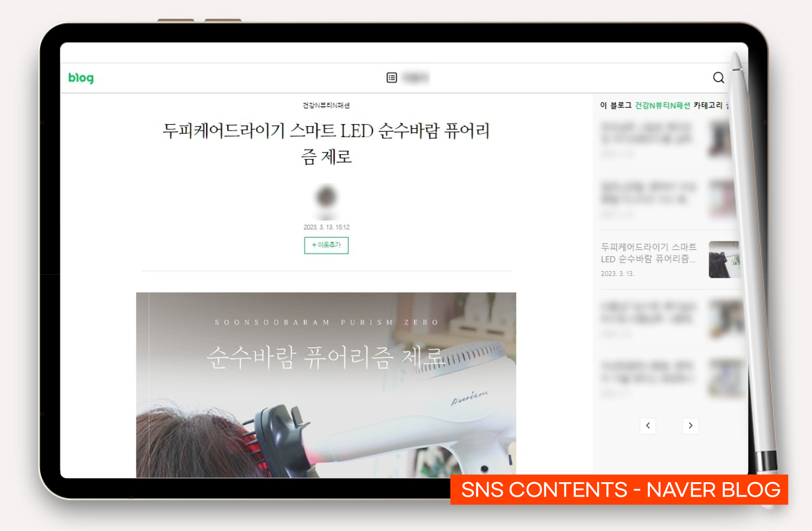Open the hair dryer main post image
The image size is (812, 531).
coord(326,385)
